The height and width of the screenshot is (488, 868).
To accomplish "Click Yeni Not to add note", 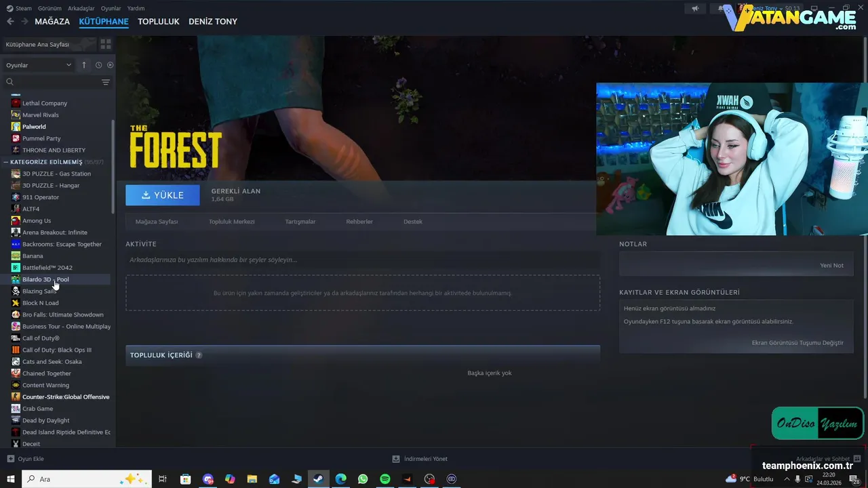I will click(x=832, y=265).
